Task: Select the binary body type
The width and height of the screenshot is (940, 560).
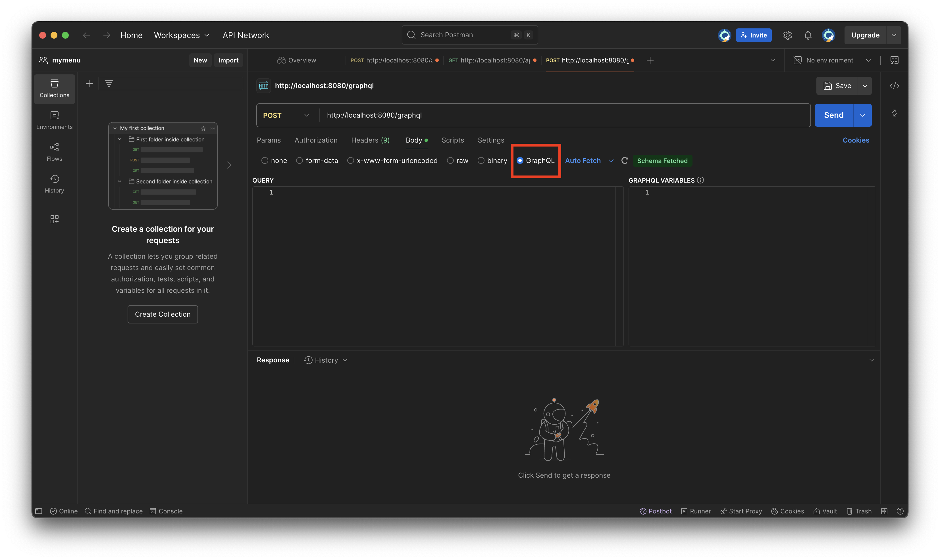Action: point(481,160)
